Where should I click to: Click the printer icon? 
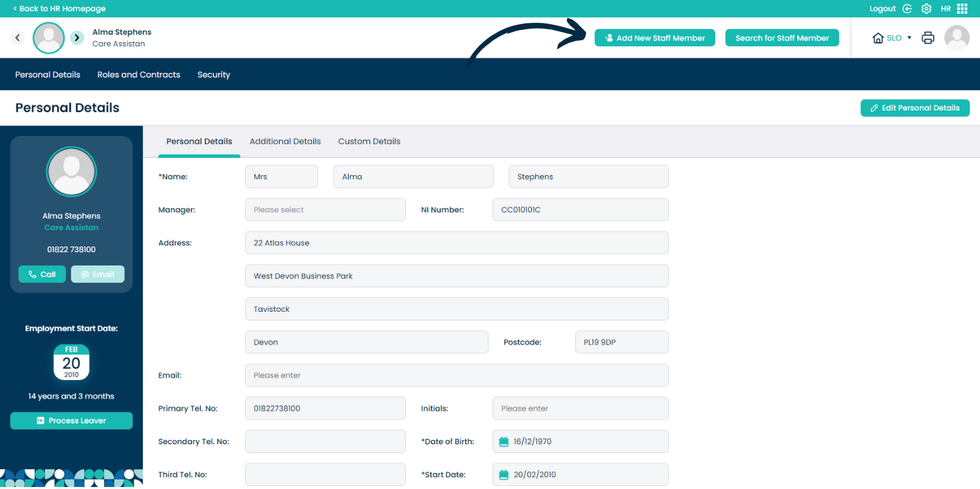click(x=928, y=38)
